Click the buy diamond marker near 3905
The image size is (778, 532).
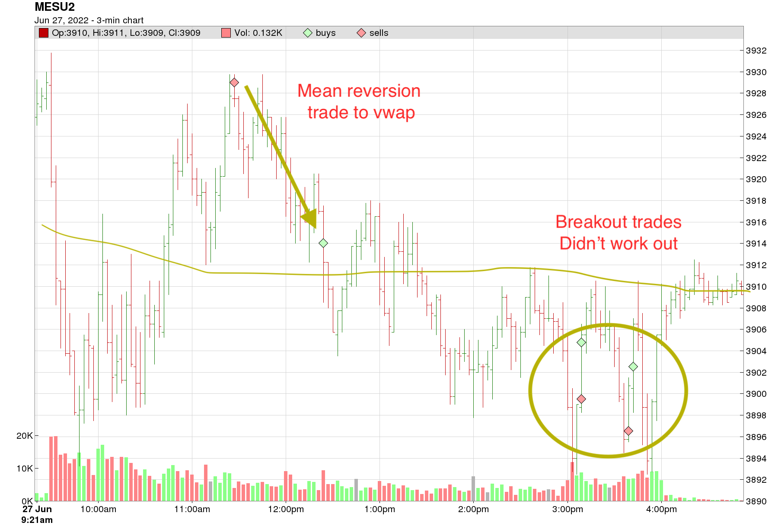pyautogui.click(x=581, y=342)
